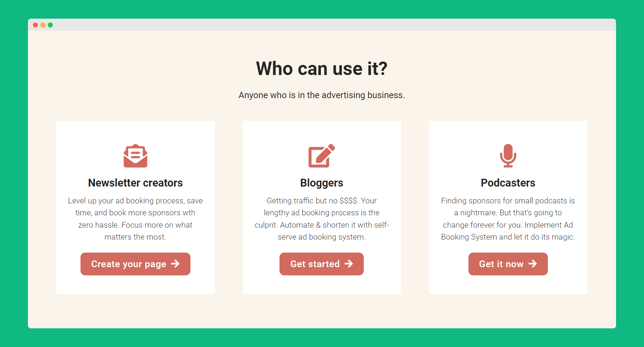Click the advertising business subtitle text
Image resolution: width=644 pixels, height=347 pixels.
tap(322, 95)
